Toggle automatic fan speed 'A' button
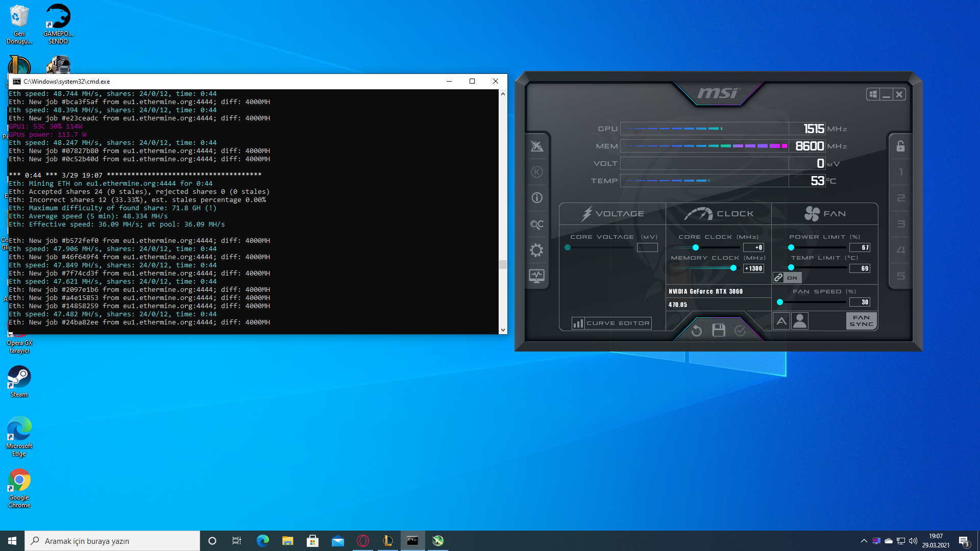The image size is (980, 551). (781, 321)
